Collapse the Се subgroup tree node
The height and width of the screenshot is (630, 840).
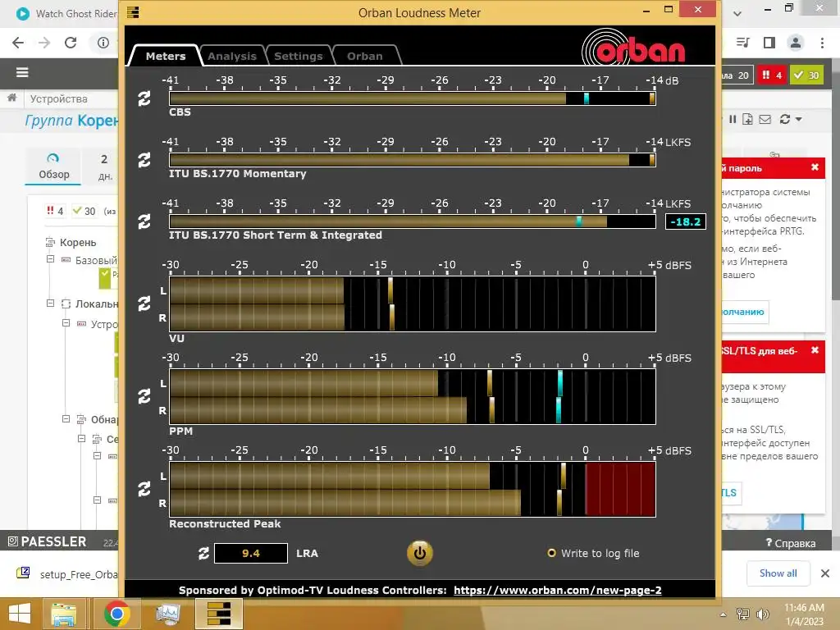[x=81, y=439]
